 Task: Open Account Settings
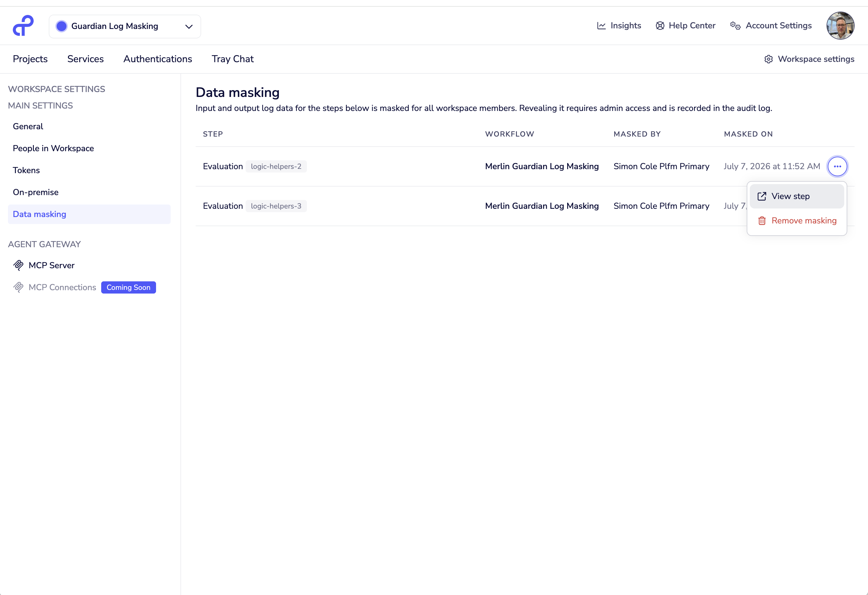(x=771, y=26)
